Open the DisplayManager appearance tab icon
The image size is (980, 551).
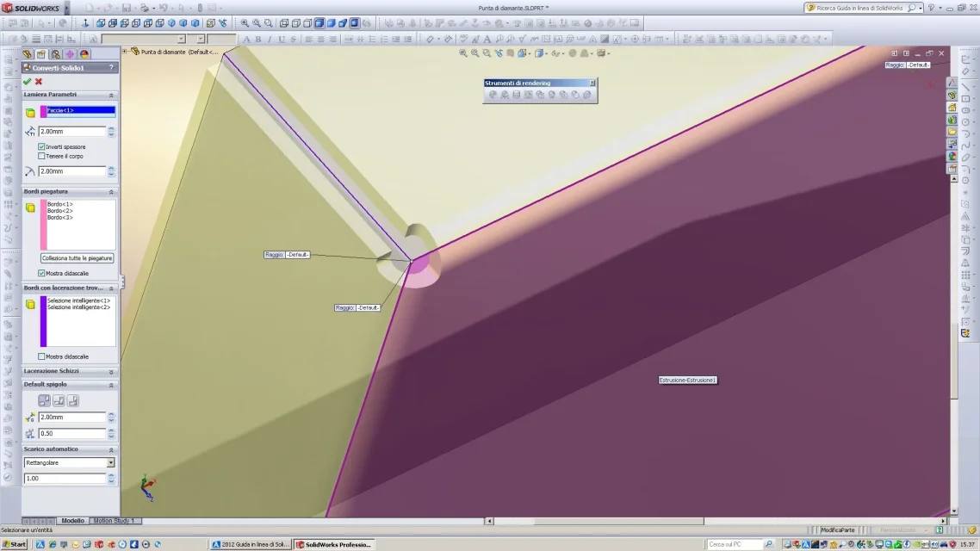pyautogui.click(x=84, y=54)
